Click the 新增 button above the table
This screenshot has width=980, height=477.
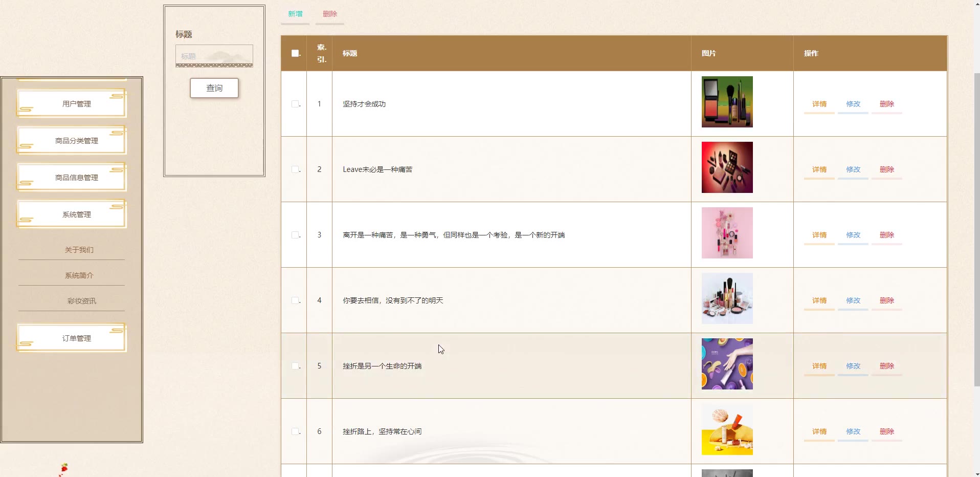click(295, 14)
